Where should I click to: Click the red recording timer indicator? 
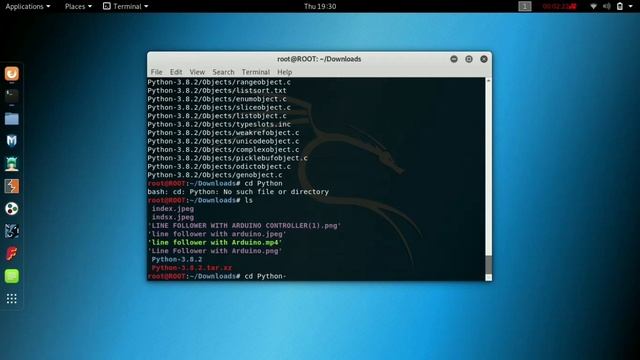(559, 6)
